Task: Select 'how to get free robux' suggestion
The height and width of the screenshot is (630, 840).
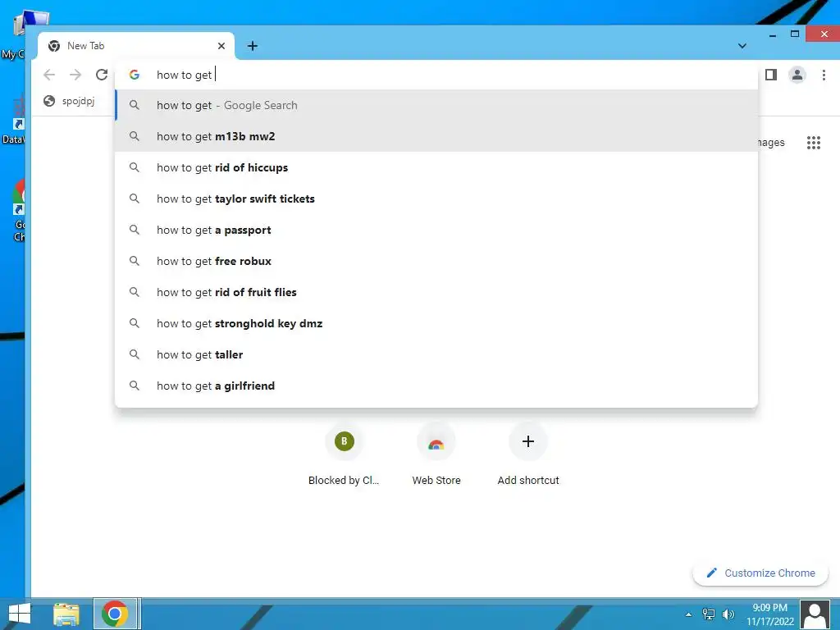Action: click(x=436, y=261)
